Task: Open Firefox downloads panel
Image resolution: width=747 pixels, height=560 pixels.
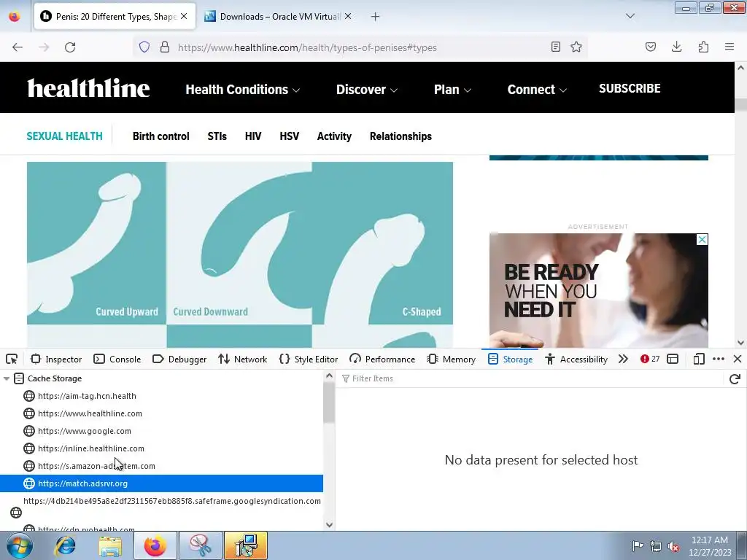Action: click(676, 47)
